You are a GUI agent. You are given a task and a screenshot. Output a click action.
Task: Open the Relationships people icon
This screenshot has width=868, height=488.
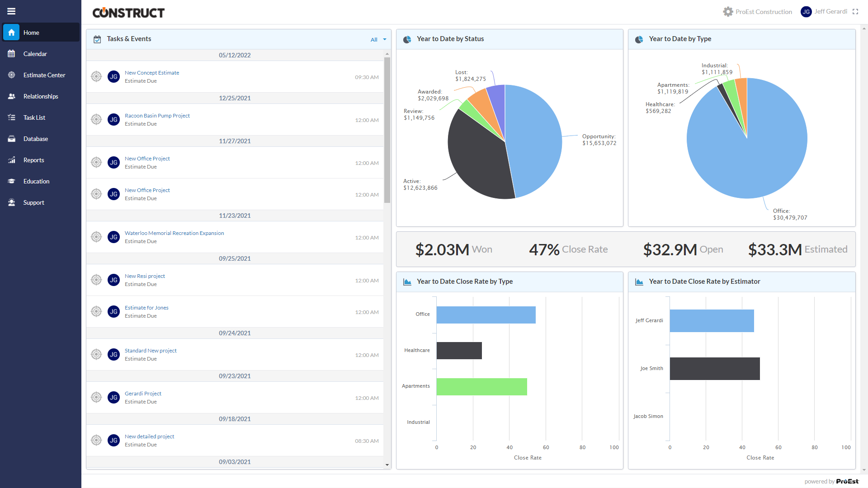(x=11, y=96)
